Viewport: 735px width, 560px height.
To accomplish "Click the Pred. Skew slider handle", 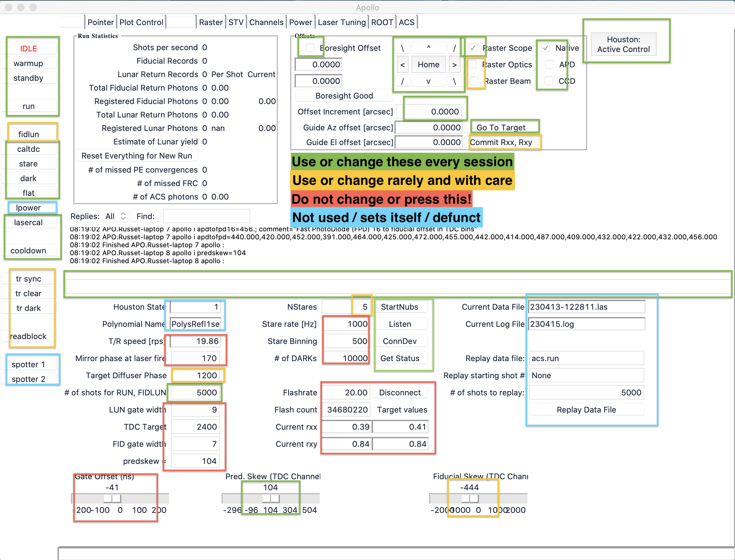I will click(x=271, y=498).
